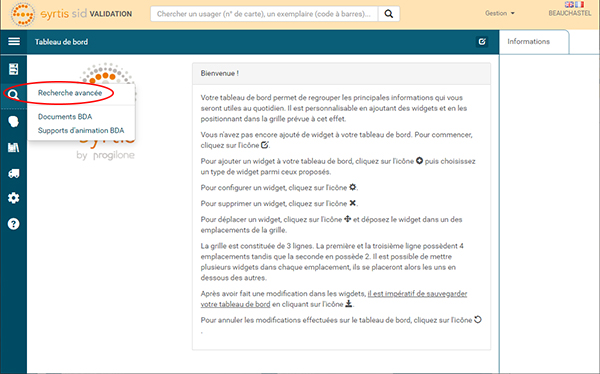Click the edit dashboard icon in header
The width and height of the screenshot is (600, 374).
point(482,41)
